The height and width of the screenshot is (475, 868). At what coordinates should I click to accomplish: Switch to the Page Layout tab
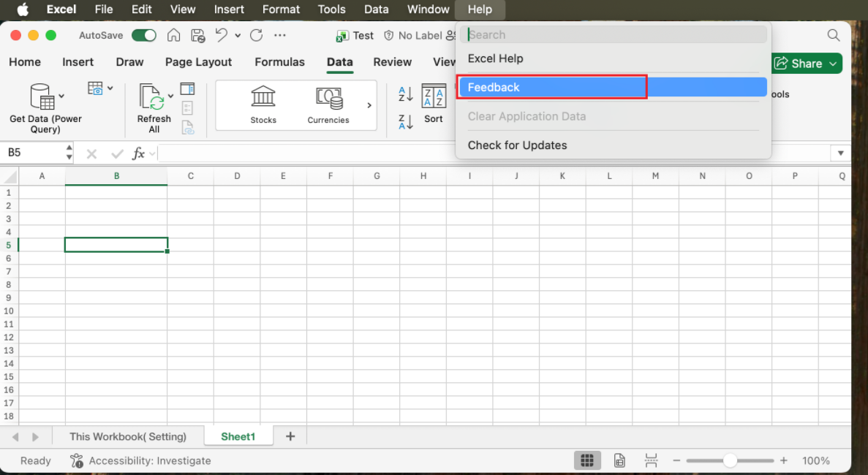point(198,62)
